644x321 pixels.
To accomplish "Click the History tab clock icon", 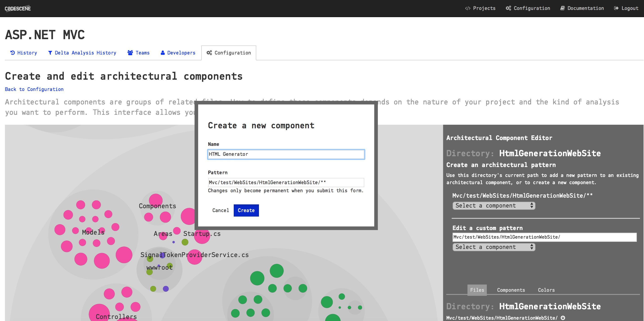I will click(13, 53).
